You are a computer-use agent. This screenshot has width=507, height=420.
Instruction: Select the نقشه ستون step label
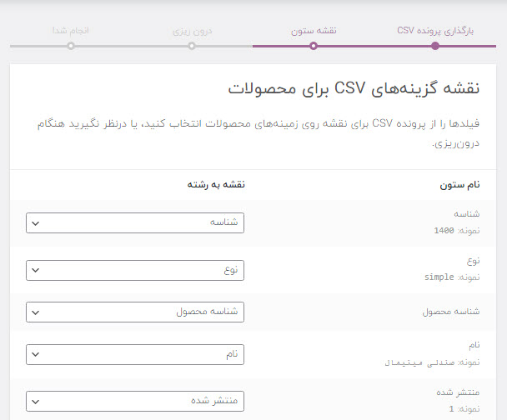tap(314, 31)
